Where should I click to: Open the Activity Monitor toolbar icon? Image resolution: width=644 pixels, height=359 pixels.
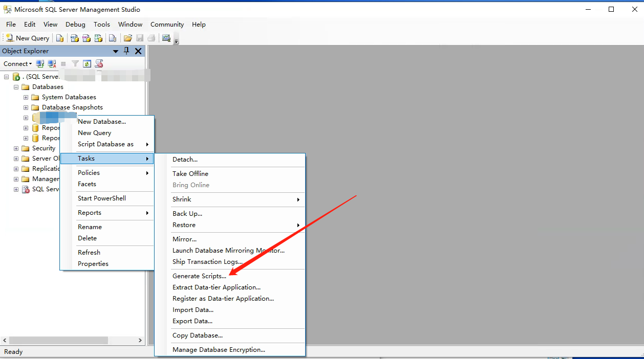point(165,38)
